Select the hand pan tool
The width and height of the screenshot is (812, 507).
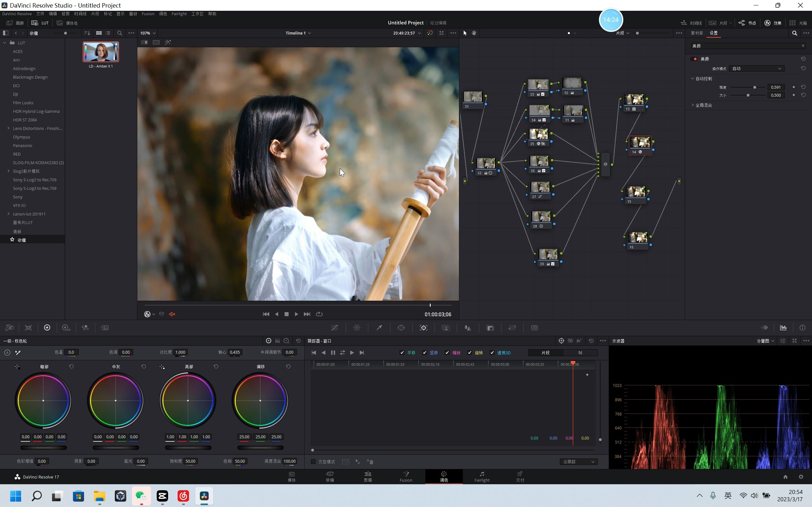474,33
